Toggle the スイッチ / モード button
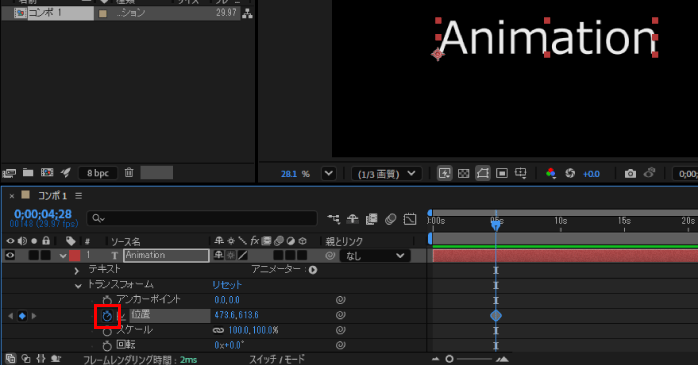The image size is (698, 365). (x=277, y=359)
